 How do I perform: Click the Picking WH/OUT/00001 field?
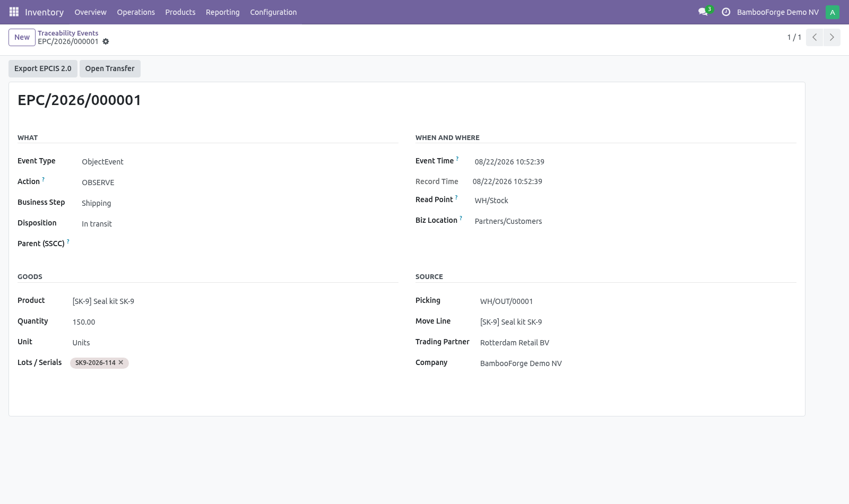point(638,301)
